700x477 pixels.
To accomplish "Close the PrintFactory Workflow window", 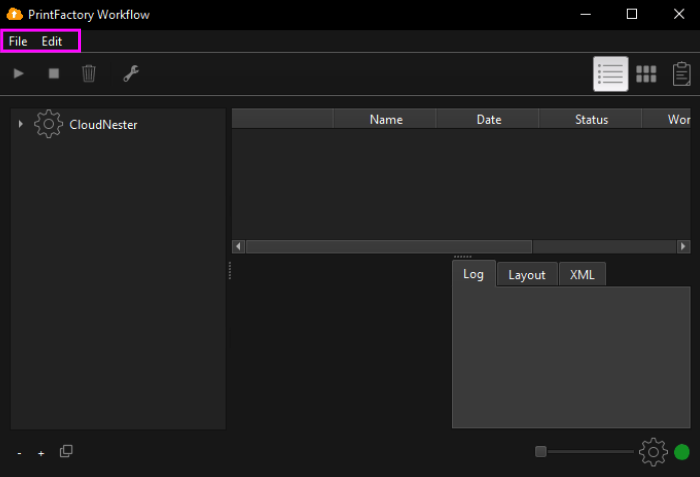I will click(679, 14).
